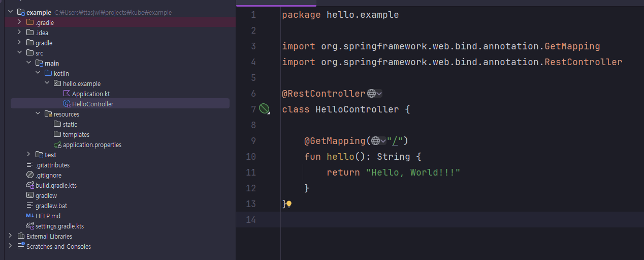The height and width of the screenshot is (260, 644).
Task: Select the .gitignore file name
Action: click(49, 175)
